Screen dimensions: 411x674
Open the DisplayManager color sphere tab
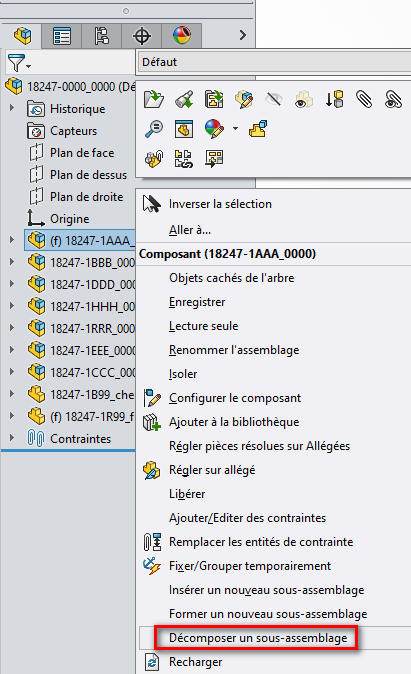coord(182,36)
